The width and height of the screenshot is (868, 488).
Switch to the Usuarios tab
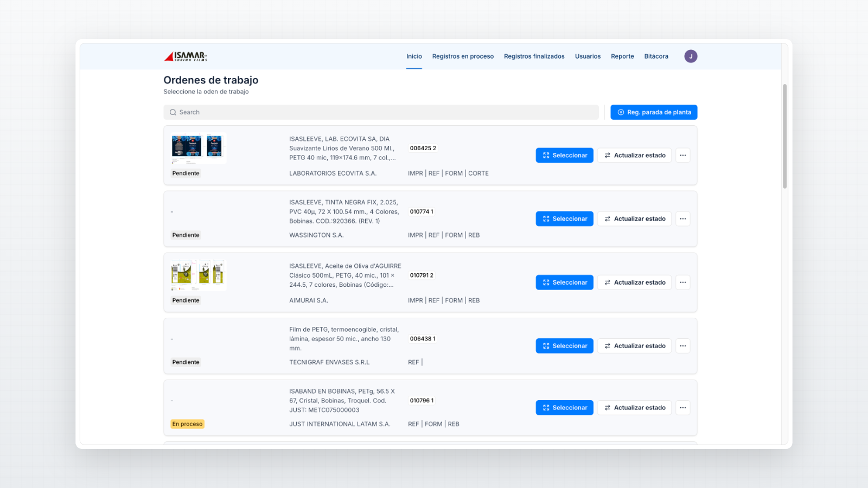pos(588,56)
